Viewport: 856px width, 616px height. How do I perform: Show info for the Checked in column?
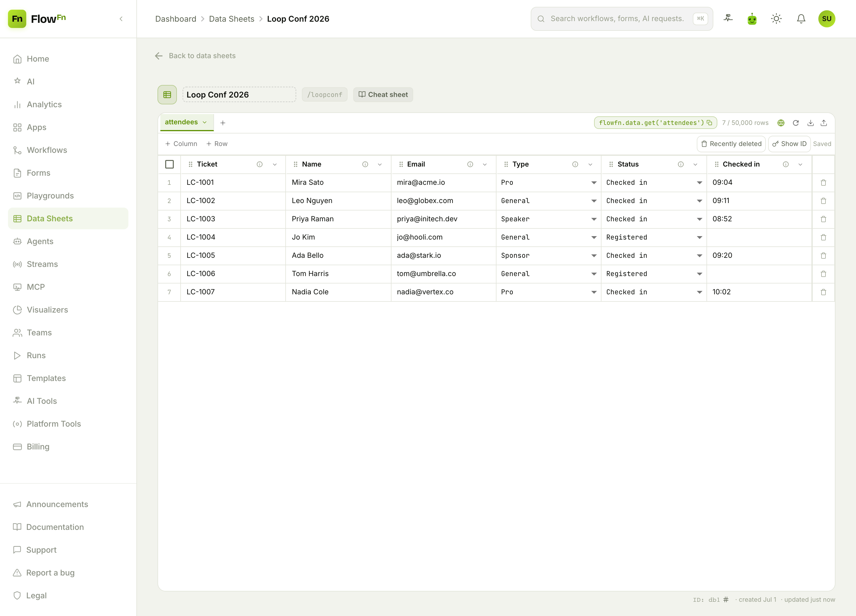click(x=786, y=165)
